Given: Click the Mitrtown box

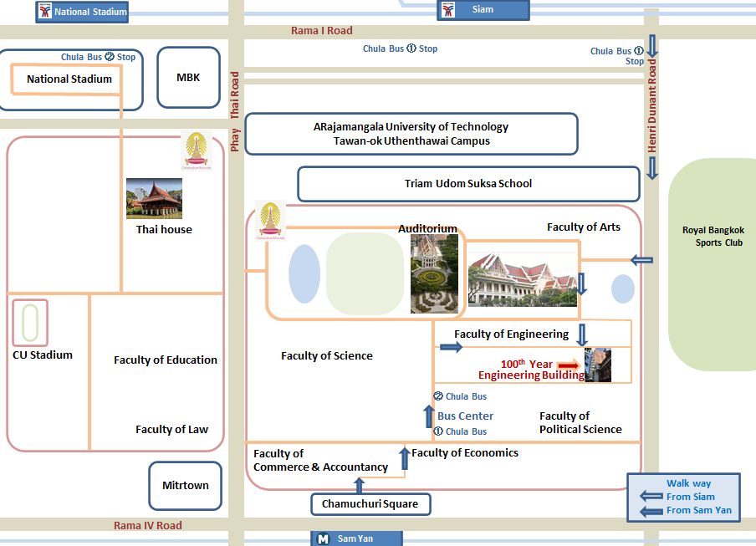Looking at the screenshot, I should tap(186, 486).
